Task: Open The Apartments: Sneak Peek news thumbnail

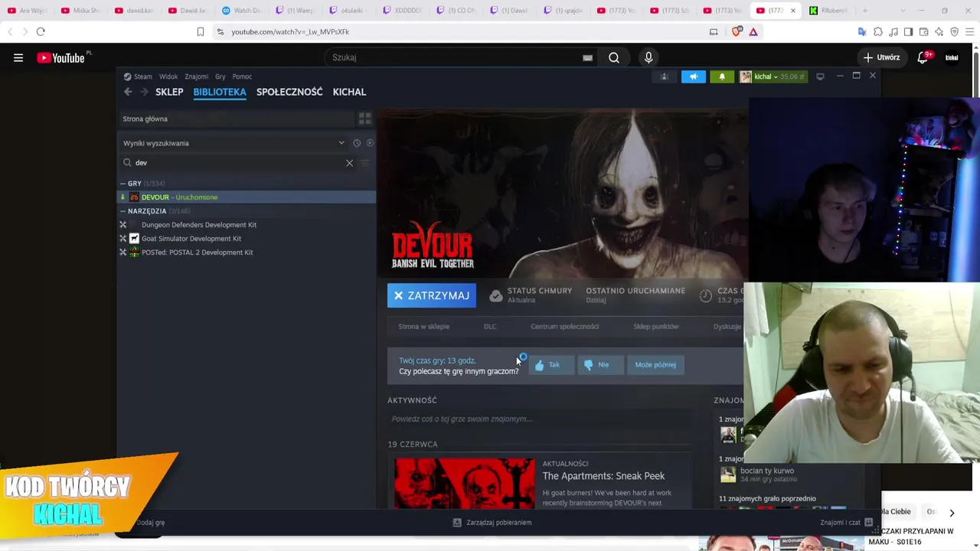Action: (x=465, y=483)
